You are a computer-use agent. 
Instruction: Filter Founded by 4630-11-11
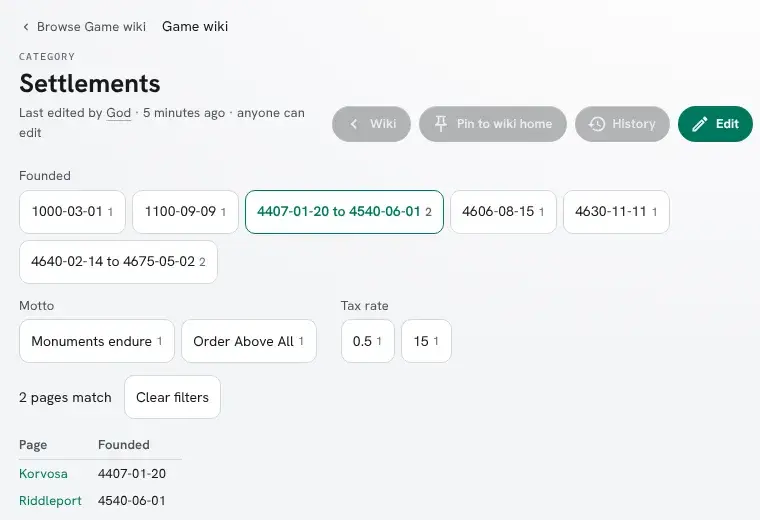(x=616, y=212)
